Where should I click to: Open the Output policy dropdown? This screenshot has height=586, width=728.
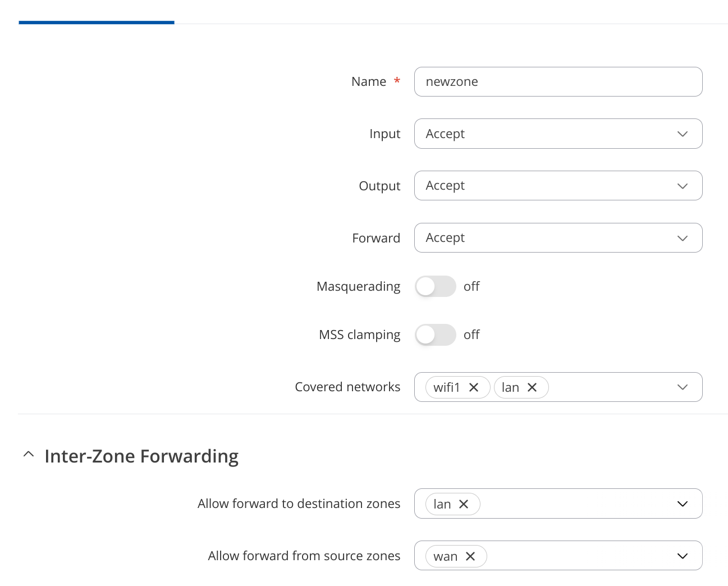[x=558, y=186]
